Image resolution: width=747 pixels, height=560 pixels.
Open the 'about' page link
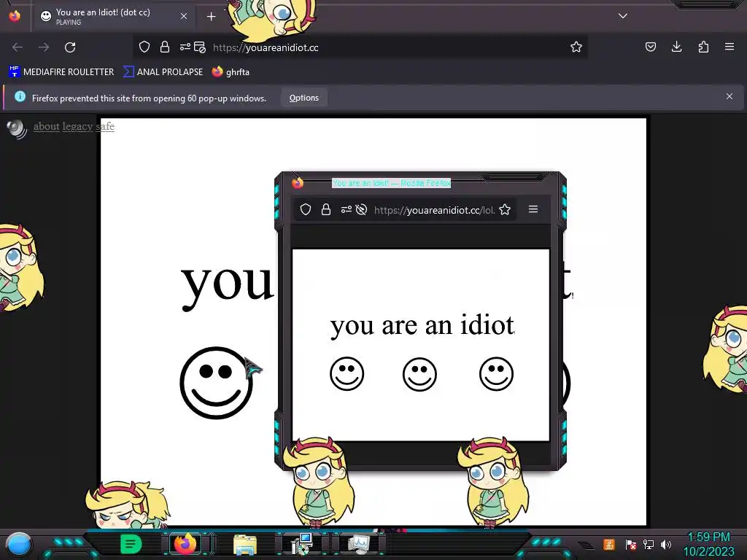(x=46, y=126)
